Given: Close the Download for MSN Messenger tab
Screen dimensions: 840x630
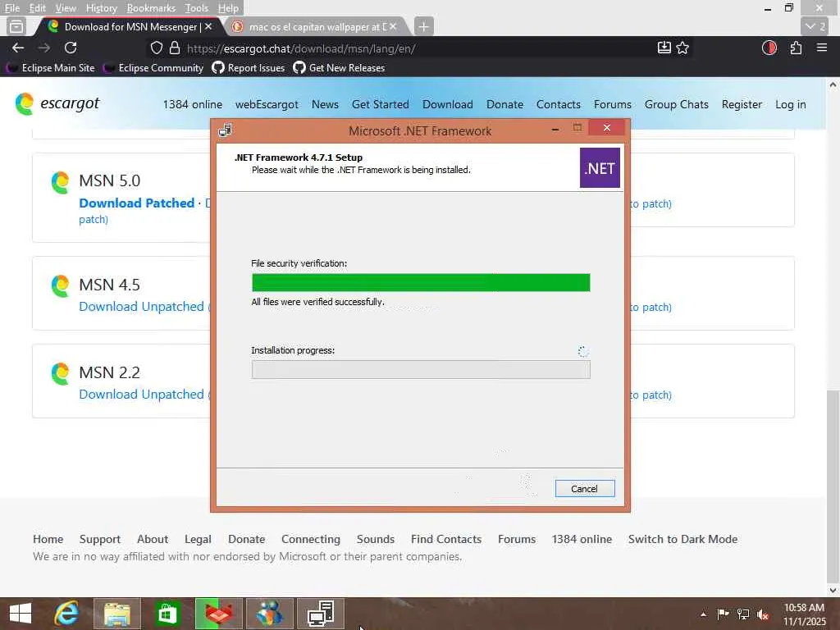Looking at the screenshot, I should point(208,26).
